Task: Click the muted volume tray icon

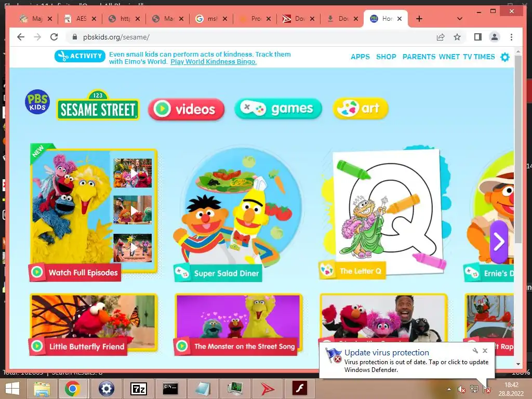Action: [461, 389]
